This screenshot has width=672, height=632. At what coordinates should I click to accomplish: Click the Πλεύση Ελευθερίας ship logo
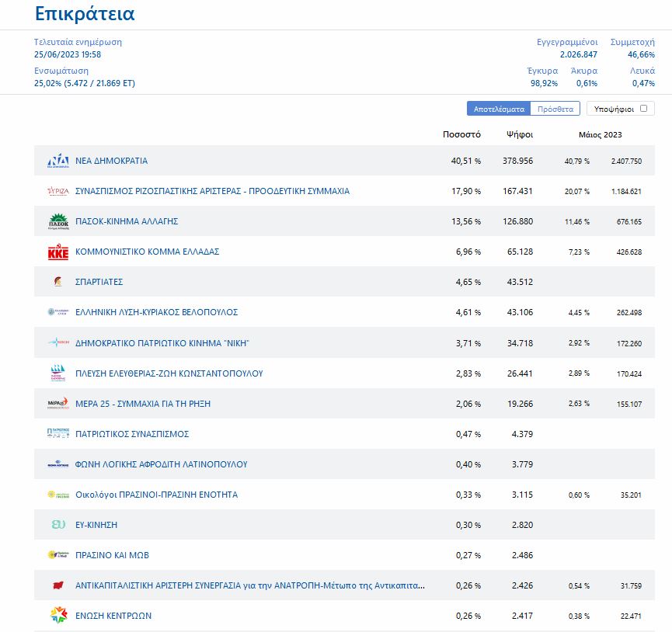[58, 373]
